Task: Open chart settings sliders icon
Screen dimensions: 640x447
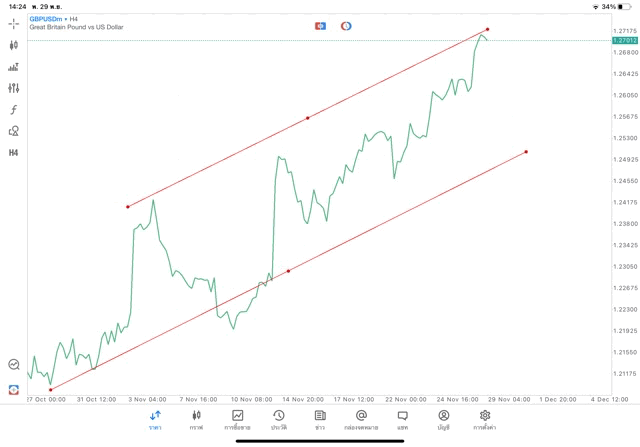Action: point(14,88)
